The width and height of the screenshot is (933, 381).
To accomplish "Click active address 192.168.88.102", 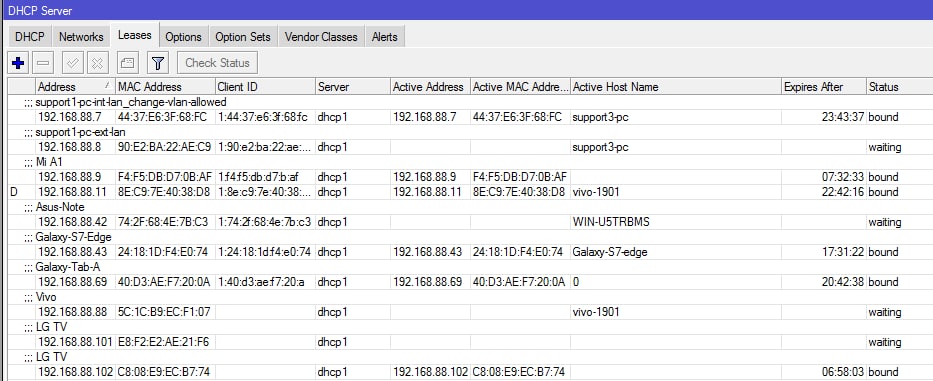I will tap(430, 371).
